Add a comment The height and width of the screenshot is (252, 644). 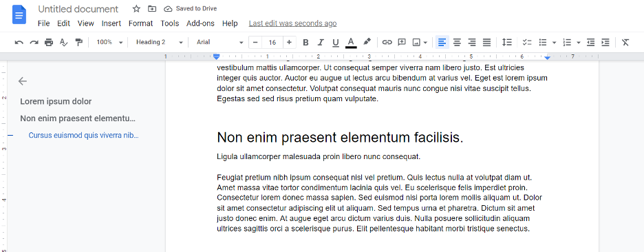coord(402,42)
